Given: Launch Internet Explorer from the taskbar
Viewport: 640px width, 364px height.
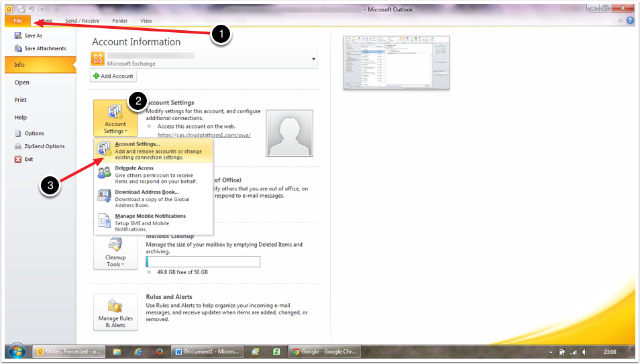Looking at the screenshot, I should pos(138,351).
